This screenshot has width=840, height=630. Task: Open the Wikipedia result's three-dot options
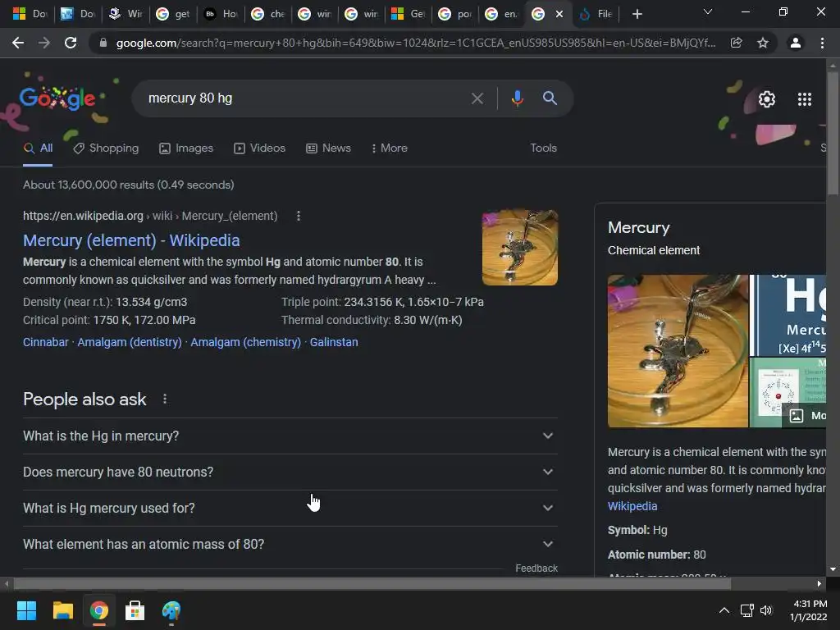pos(299,216)
